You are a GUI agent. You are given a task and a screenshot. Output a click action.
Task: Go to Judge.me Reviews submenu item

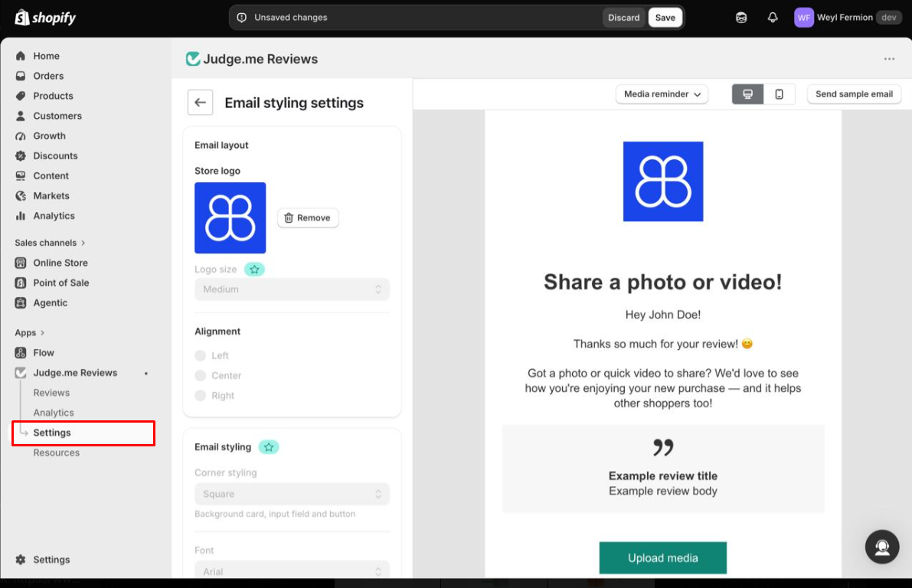coord(51,393)
